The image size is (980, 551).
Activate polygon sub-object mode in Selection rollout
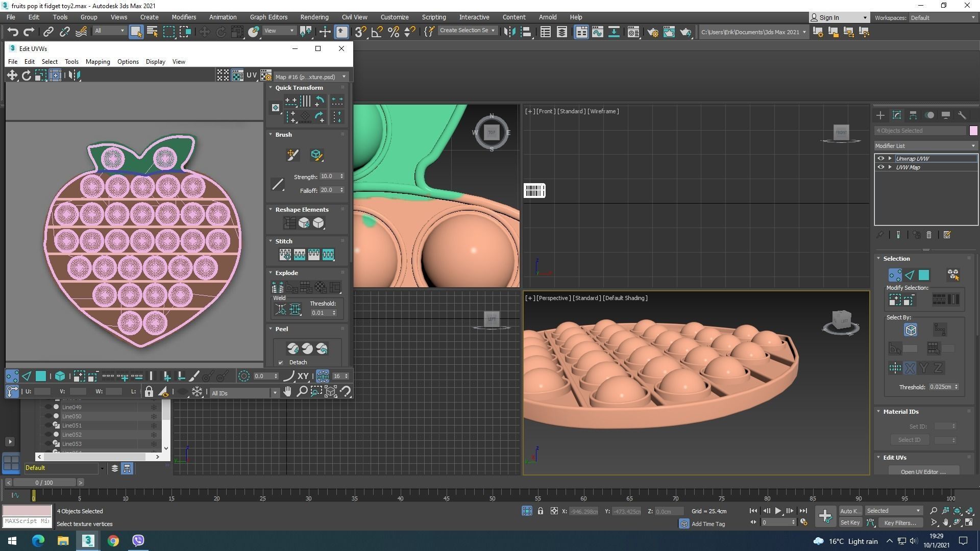(924, 275)
